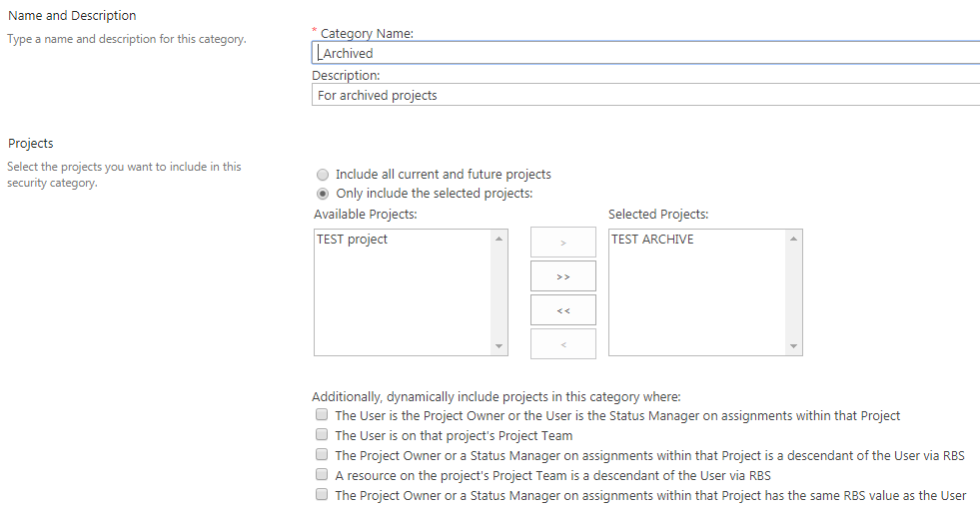Click the add all projects '>>' button
The height and width of the screenshot is (514, 980).
point(562,276)
